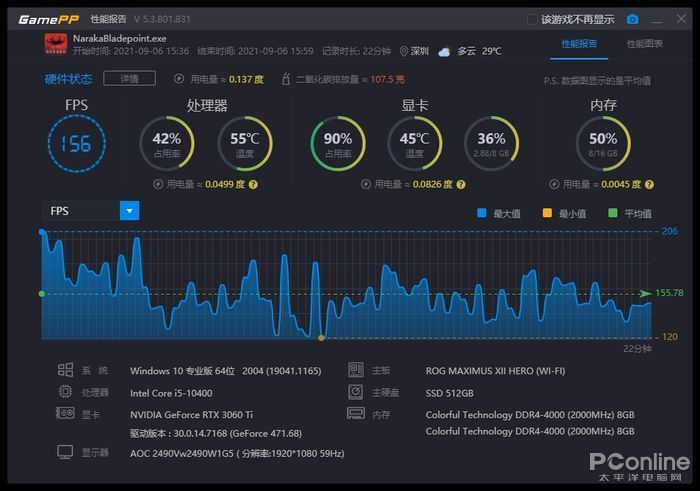Click the motherboard icon in specs

tap(356, 370)
